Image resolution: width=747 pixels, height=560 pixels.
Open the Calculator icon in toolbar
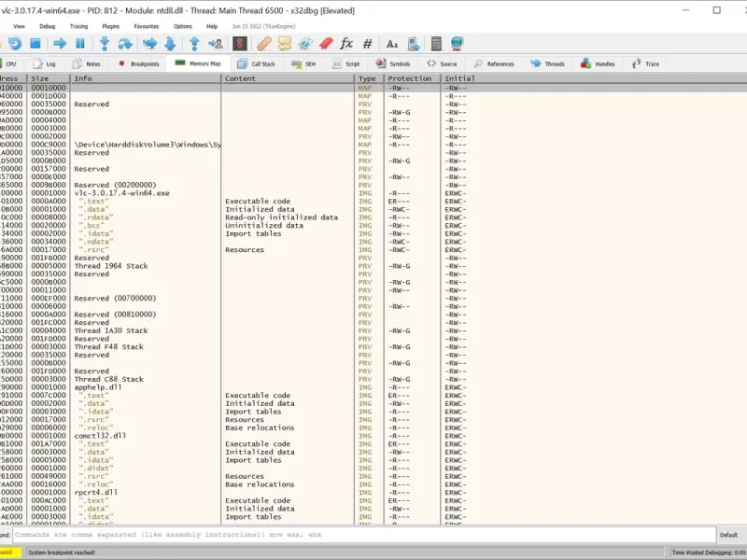tap(436, 44)
